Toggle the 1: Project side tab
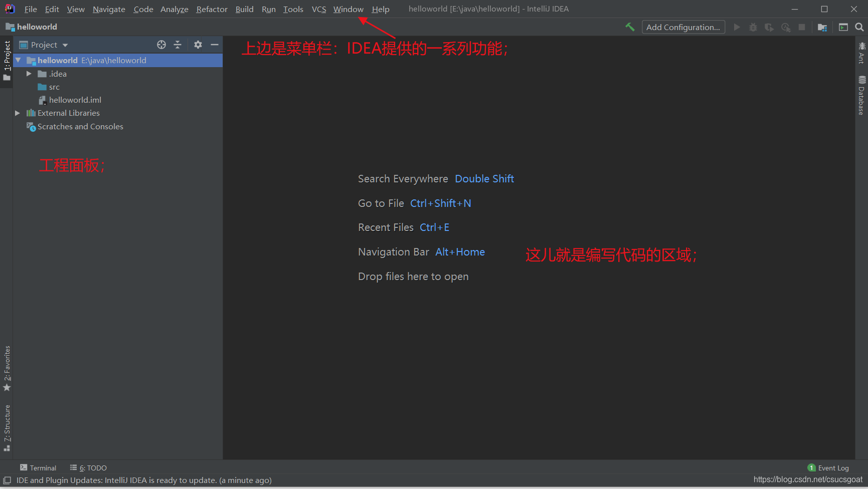 tap(7, 61)
